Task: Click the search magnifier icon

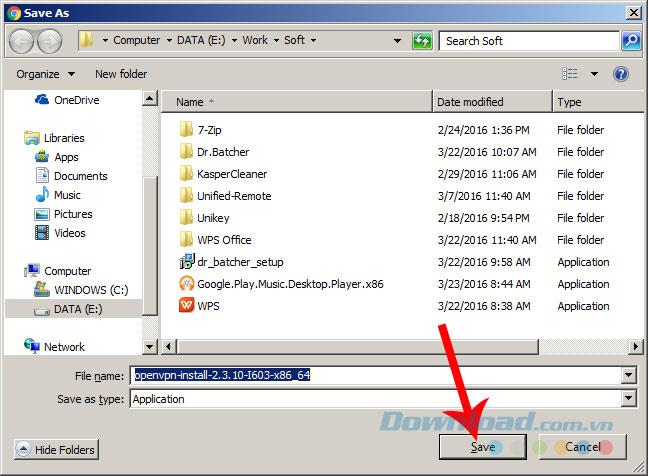Action: click(x=630, y=41)
